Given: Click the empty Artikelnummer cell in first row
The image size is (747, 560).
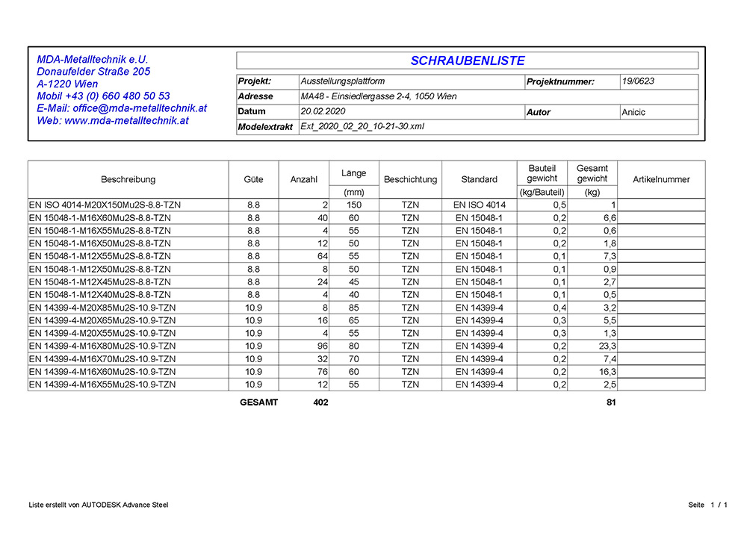Looking at the screenshot, I should click(661, 205).
